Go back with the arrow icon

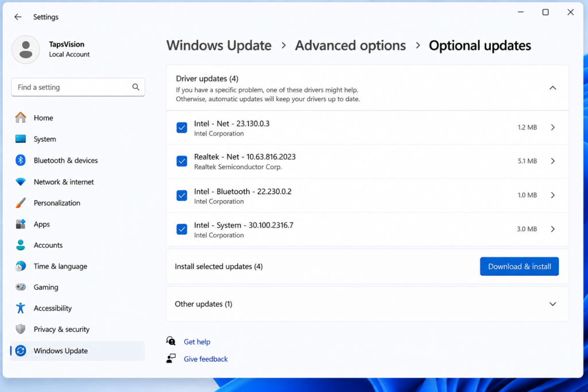(18, 17)
